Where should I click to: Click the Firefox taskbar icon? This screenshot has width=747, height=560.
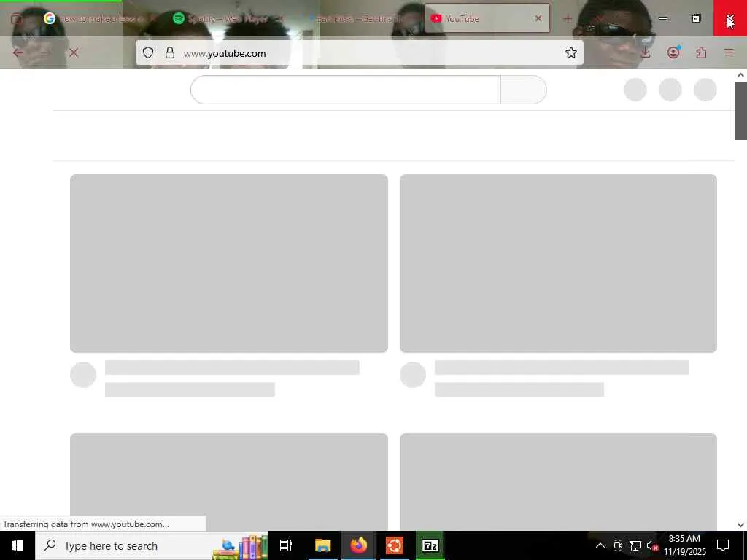click(359, 545)
